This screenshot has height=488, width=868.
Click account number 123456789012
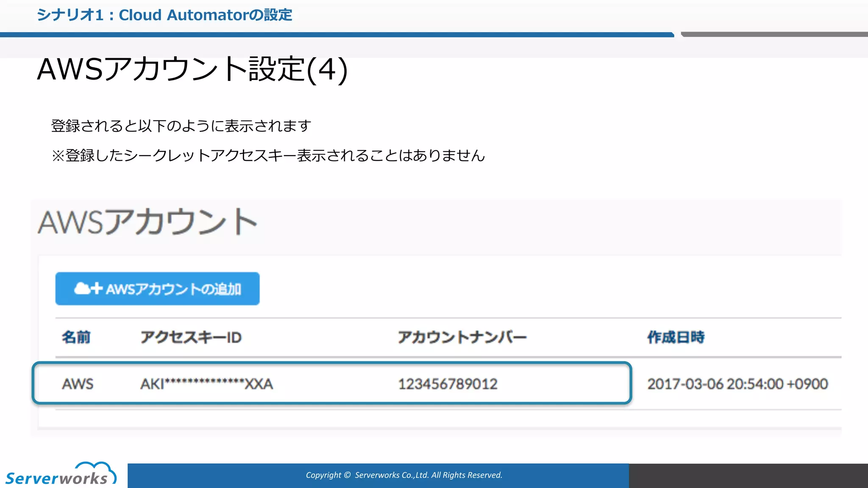(448, 384)
